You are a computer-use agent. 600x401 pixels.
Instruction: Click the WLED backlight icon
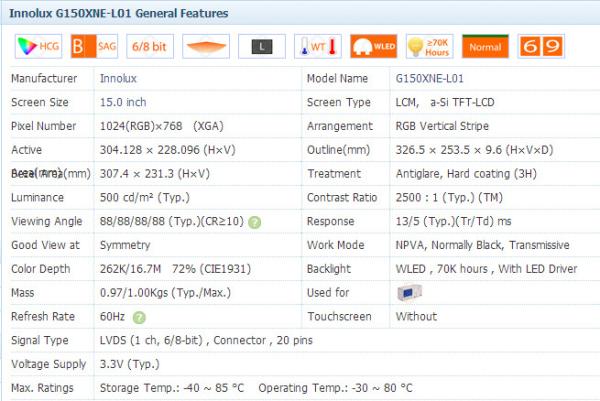[x=373, y=46]
